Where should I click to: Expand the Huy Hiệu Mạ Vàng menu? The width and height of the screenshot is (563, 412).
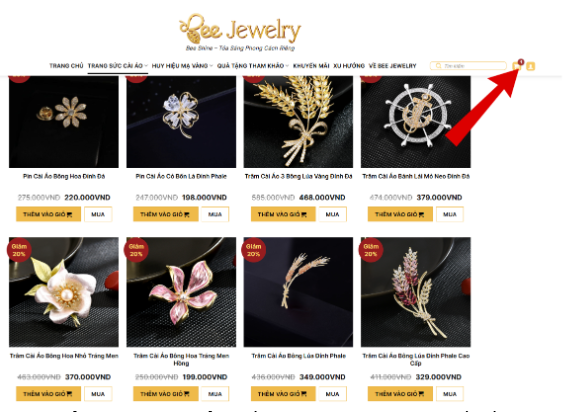coord(182,66)
